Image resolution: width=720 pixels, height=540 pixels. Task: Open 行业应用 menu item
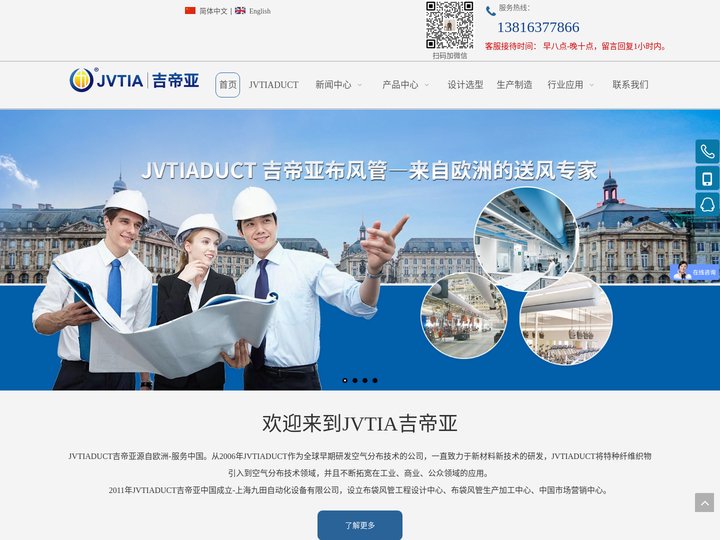tap(565, 84)
